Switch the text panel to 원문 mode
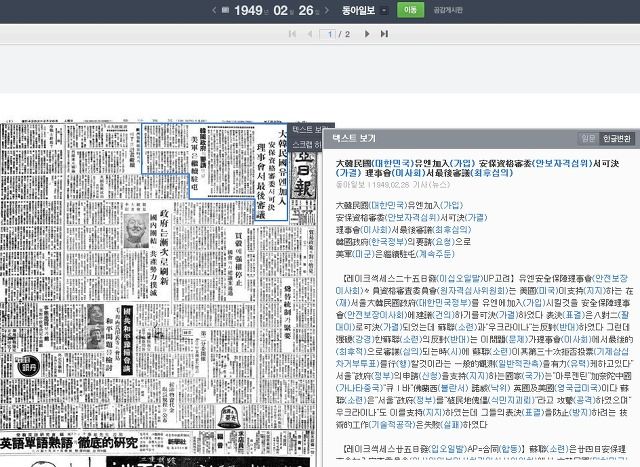The image size is (640, 467). coord(588,138)
